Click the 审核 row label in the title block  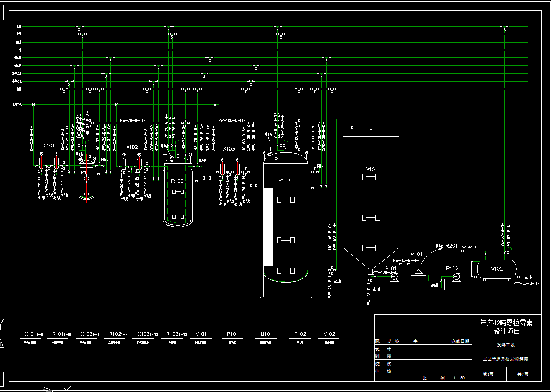[383, 371]
